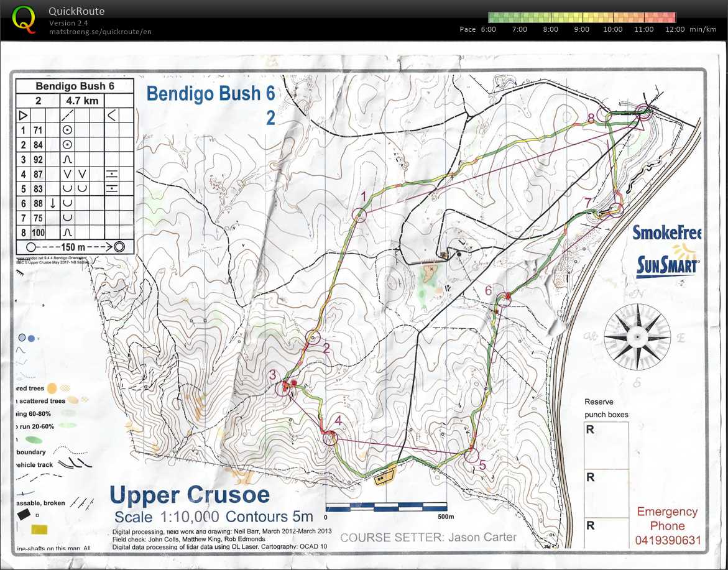
Task: Select control circle 5 near the south track
Action: pyautogui.click(x=471, y=456)
